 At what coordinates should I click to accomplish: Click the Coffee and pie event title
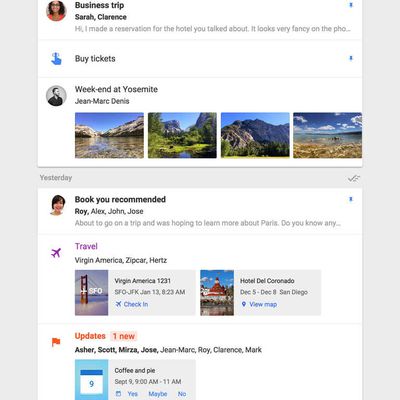[x=135, y=370]
